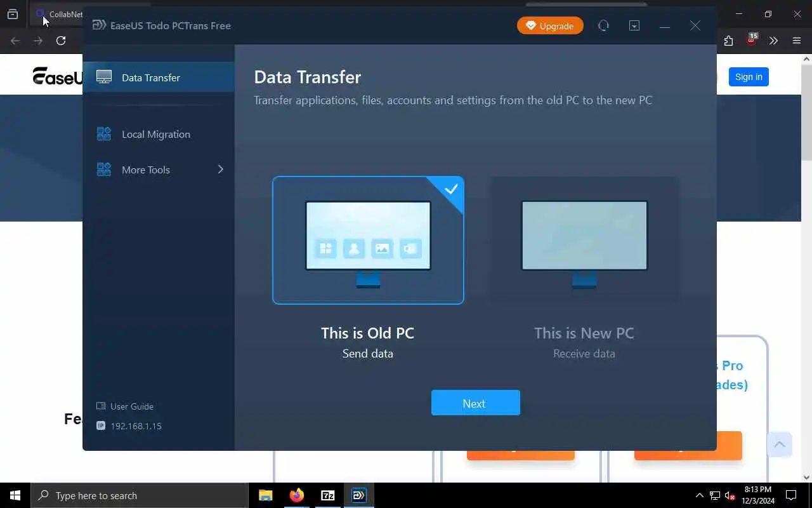
Task: Click Sign in on the browser page
Action: tap(749, 77)
